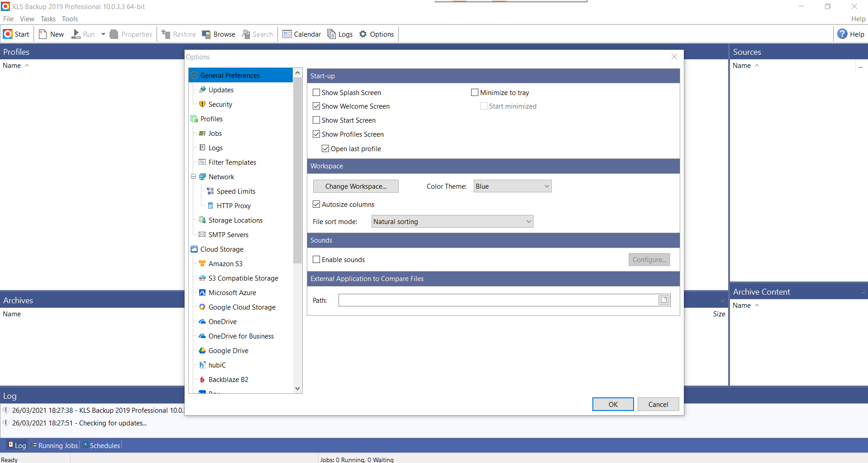The image size is (868, 463).
Task: Close the Options dialog
Action: click(x=674, y=57)
